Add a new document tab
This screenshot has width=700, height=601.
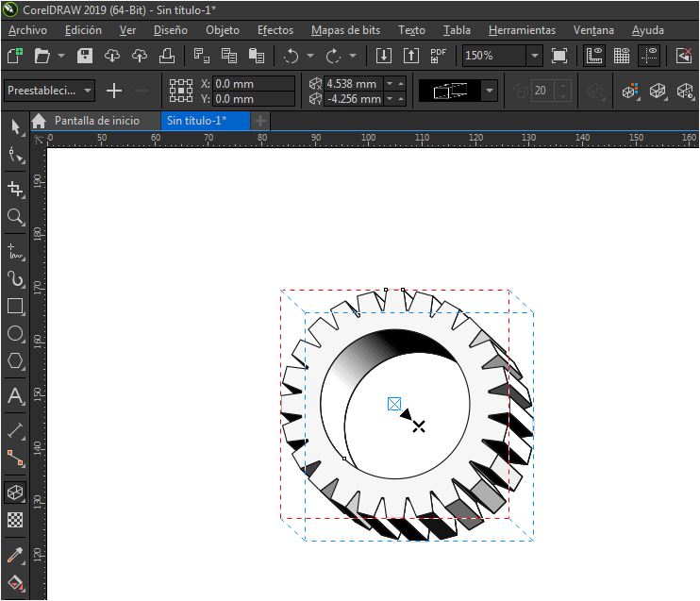[x=260, y=121]
